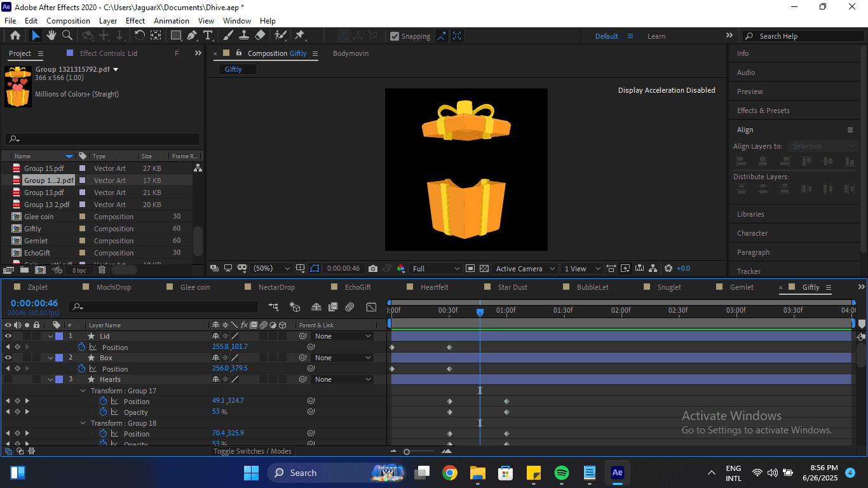Toggle the Snapping checkbox
This screenshot has width=868, height=488.
(395, 36)
